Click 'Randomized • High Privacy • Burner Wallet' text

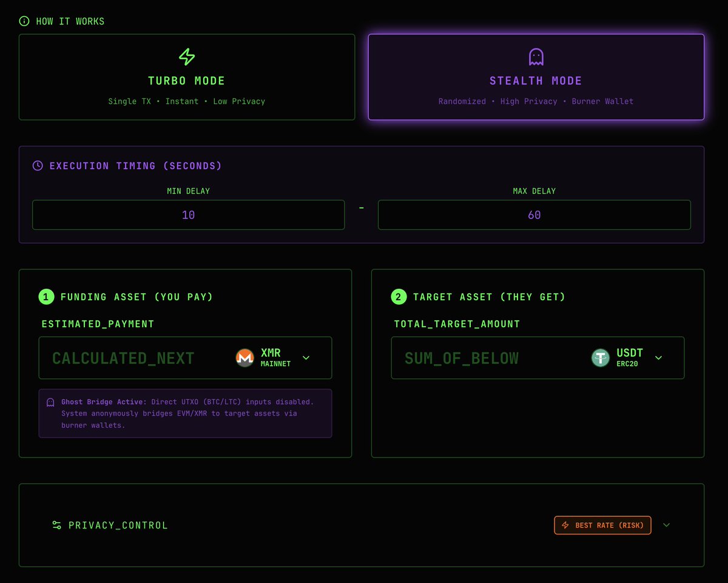pyautogui.click(x=536, y=101)
